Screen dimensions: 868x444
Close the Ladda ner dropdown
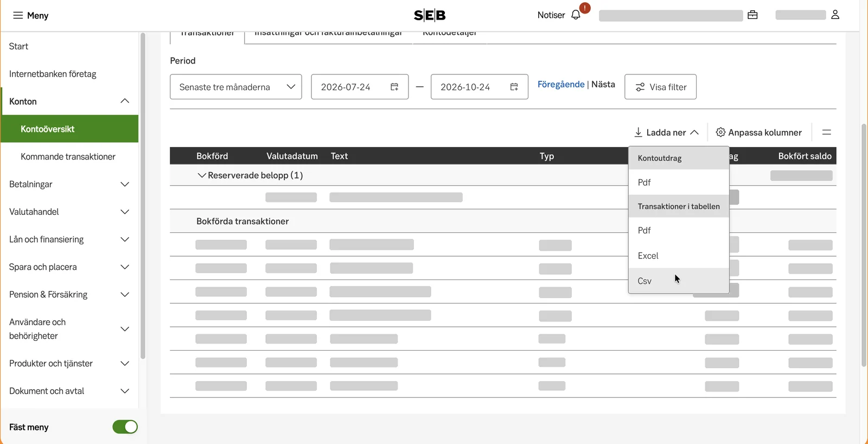[x=667, y=132]
